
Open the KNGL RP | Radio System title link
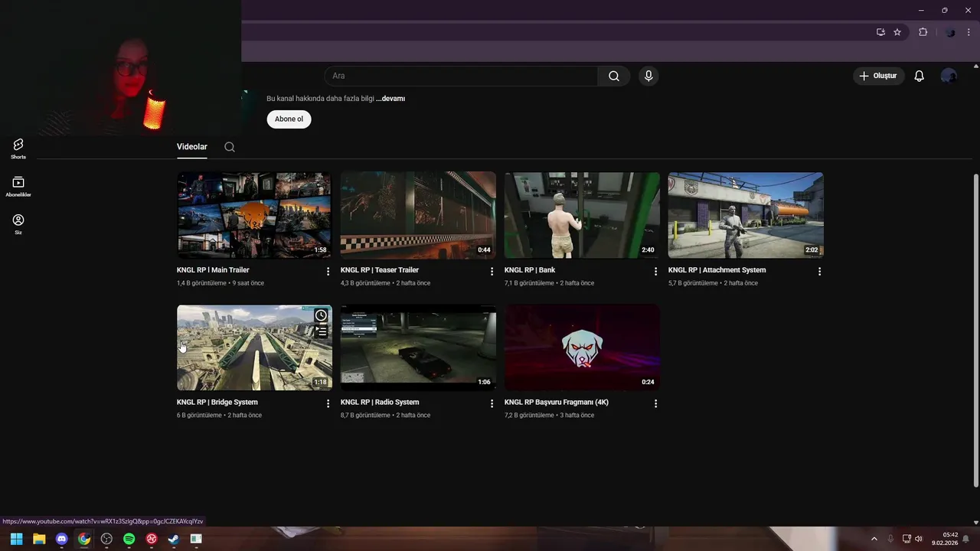tap(380, 403)
